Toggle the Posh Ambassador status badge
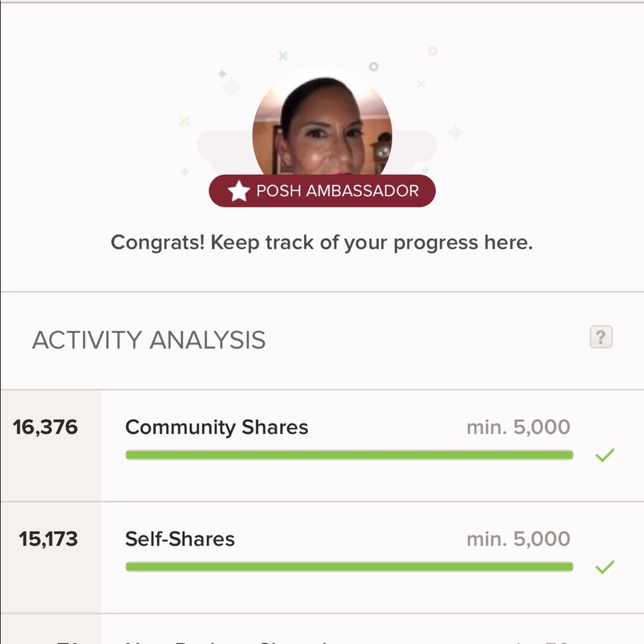This screenshot has height=644, width=644. tap(322, 191)
